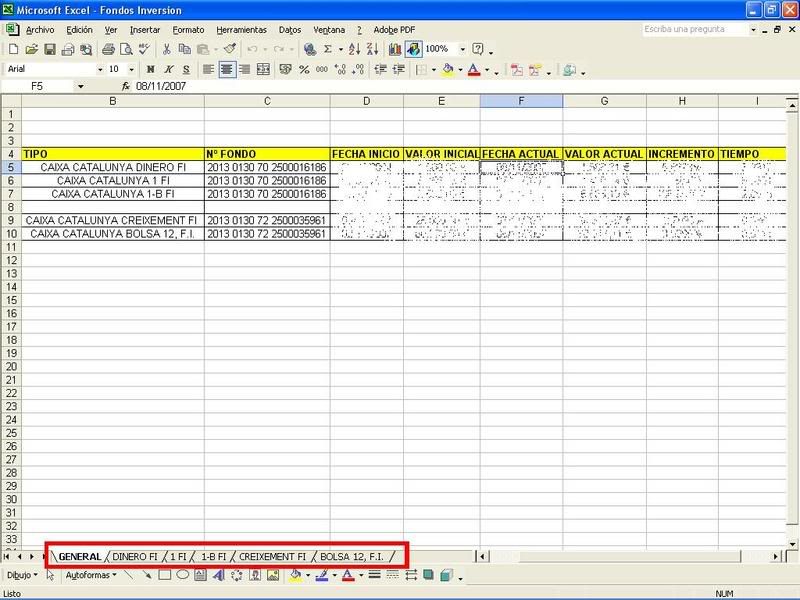Viewport: 800px width, 600px height.
Task: Jump to the first sheet tab
Action: tap(7, 557)
